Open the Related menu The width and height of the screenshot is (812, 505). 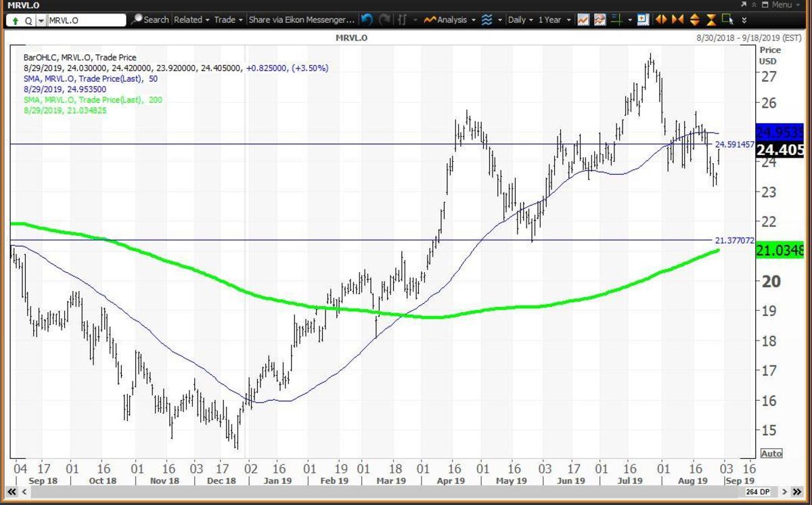pyautogui.click(x=191, y=20)
